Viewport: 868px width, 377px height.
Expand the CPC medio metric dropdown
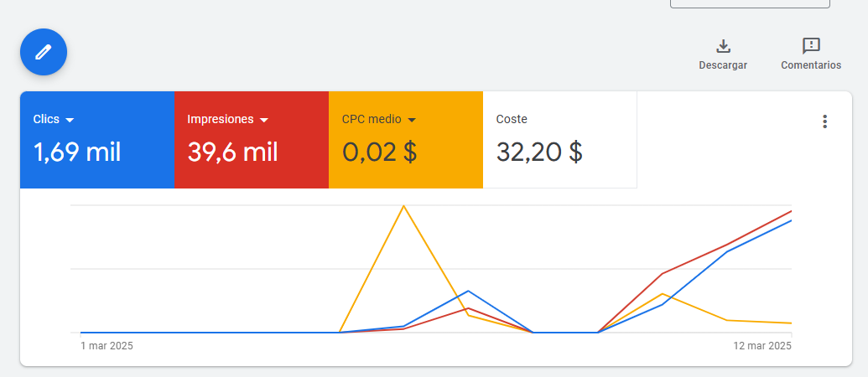pos(411,120)
